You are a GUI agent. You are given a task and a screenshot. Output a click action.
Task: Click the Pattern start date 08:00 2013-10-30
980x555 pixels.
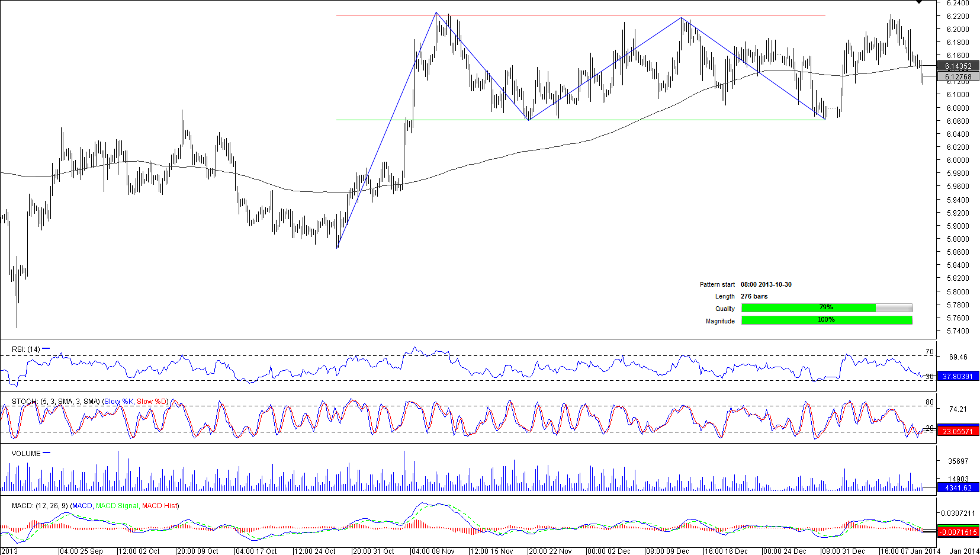click(766, 284)
